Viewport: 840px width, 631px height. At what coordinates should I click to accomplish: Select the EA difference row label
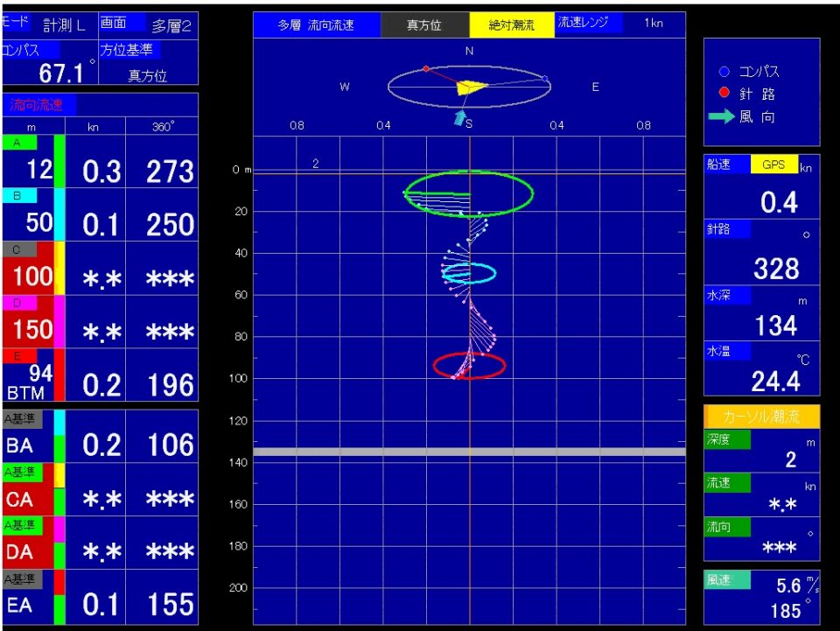pyautogui.click(x=19, y=606)
